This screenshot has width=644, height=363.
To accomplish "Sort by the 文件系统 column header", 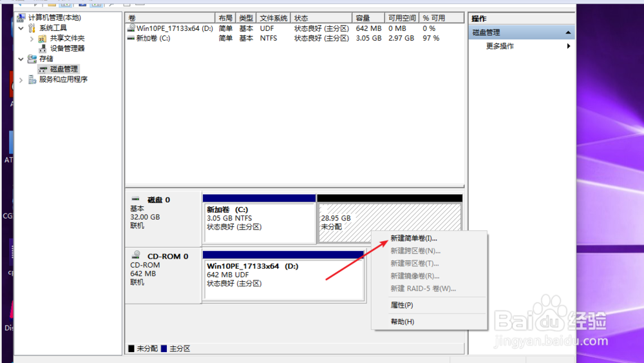I will [274, 18].
